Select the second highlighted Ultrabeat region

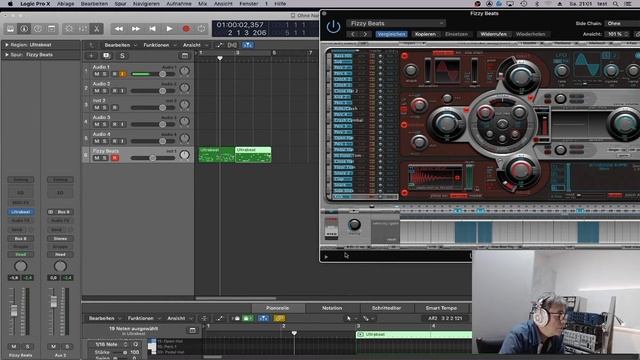pos(253,155)
